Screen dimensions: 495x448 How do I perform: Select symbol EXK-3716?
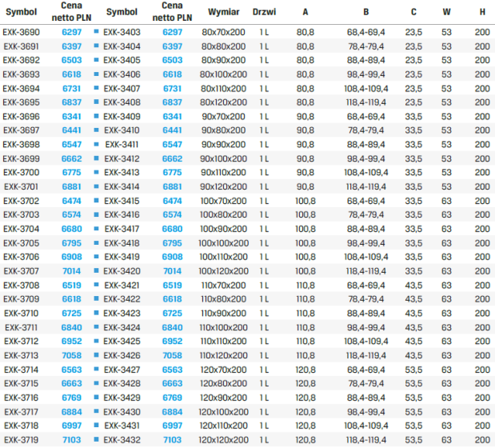coord(21,398)
